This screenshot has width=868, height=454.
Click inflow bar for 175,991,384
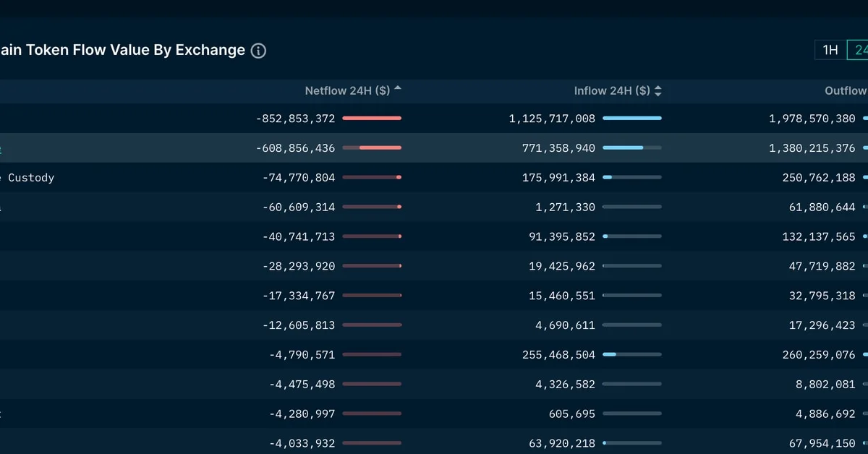632,177
